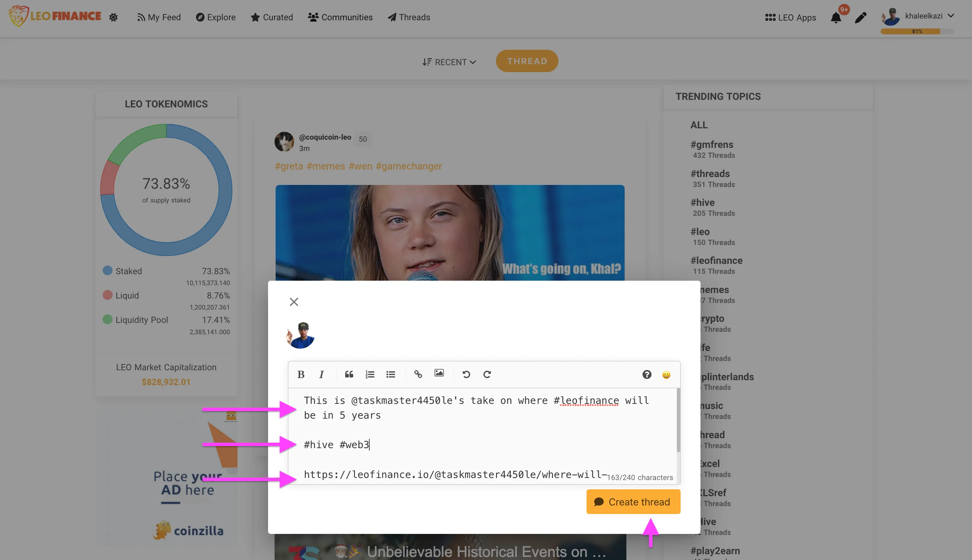
Task: Click the orange THREAD button
Action: [x=527, y=61]
